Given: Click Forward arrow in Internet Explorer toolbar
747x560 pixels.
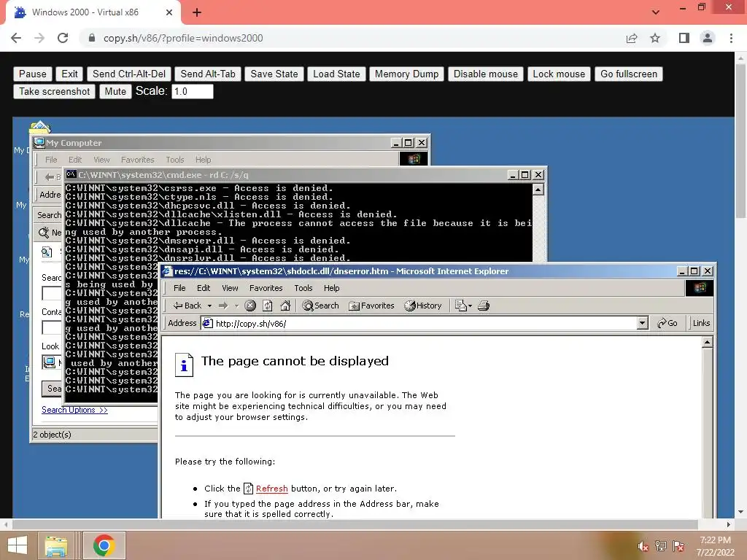Looking at the screenshot, I should [x=223, y=306].
